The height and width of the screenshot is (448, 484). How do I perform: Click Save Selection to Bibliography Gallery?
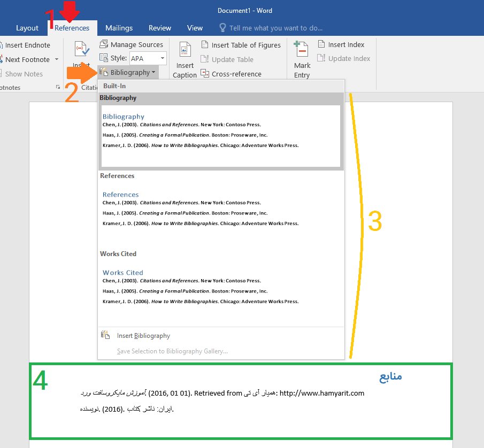[172, 351]
